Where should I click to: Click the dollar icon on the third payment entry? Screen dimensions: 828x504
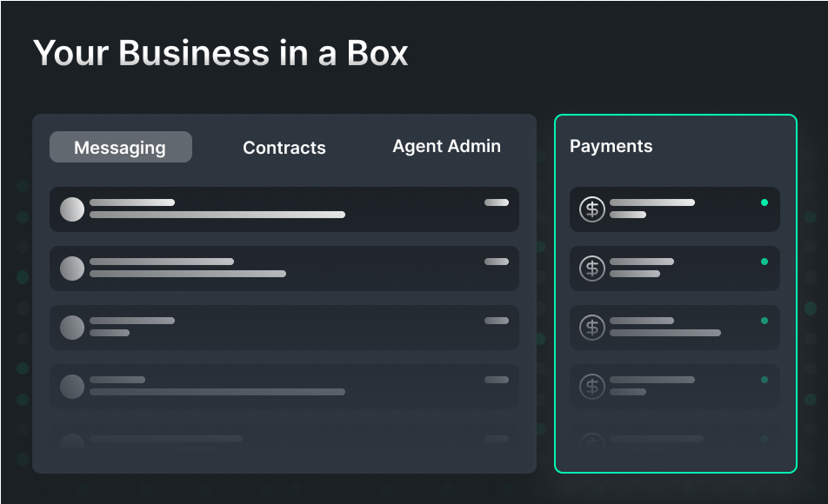(592, 328)
